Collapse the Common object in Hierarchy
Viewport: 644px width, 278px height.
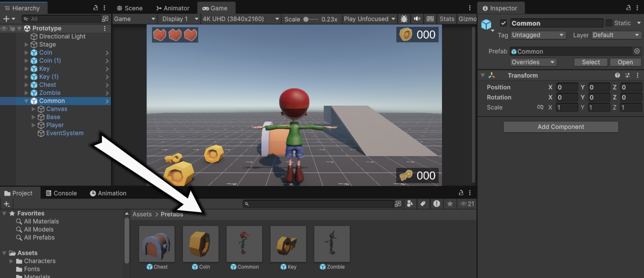click(x=26, y=101)
